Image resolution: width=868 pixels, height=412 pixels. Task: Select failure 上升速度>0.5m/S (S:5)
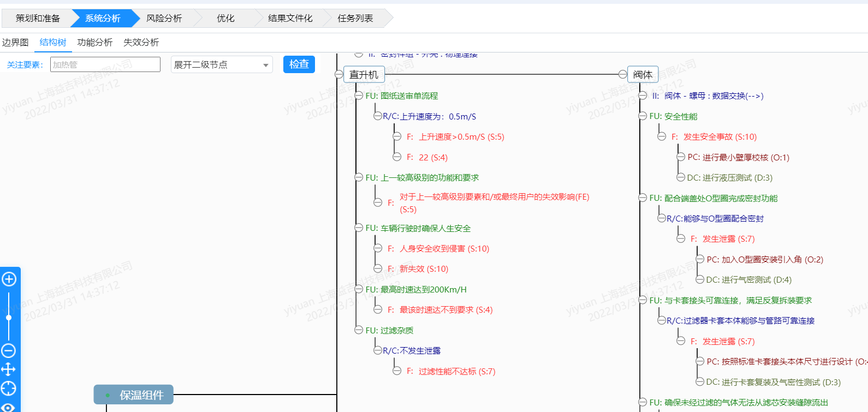[461, 137]
